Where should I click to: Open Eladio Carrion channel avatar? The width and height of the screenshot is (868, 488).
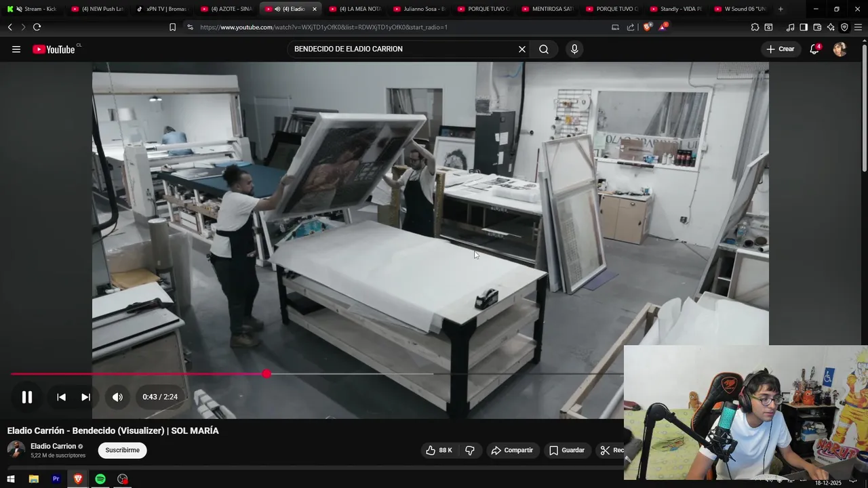point(16,450)
